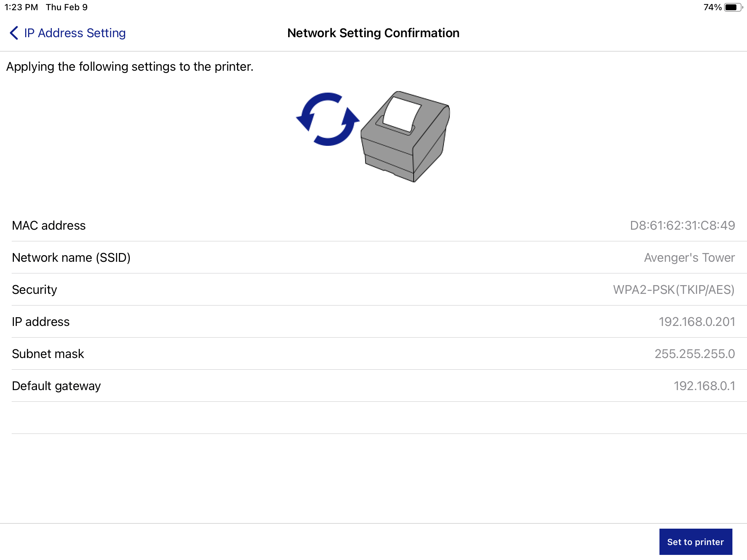Open the IP address row
747x560 pixels.
tap(373, 321)
